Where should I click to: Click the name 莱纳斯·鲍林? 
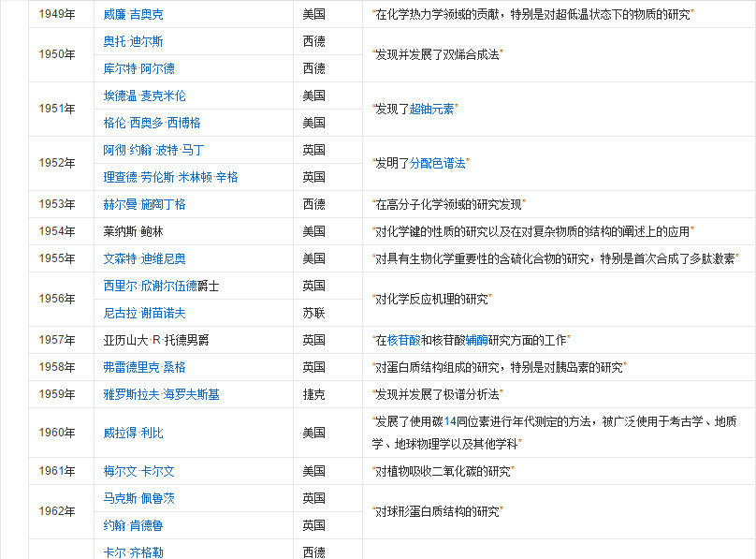[x=133, y=231]
